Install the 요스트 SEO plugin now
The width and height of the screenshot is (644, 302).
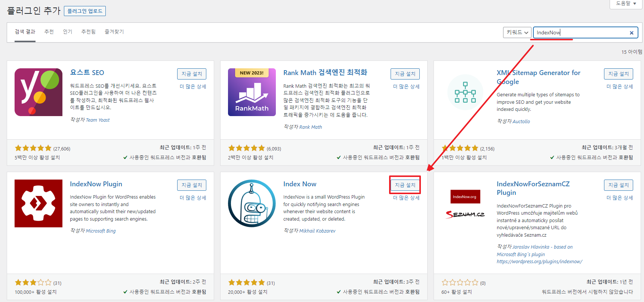click(x=192, y=74)
